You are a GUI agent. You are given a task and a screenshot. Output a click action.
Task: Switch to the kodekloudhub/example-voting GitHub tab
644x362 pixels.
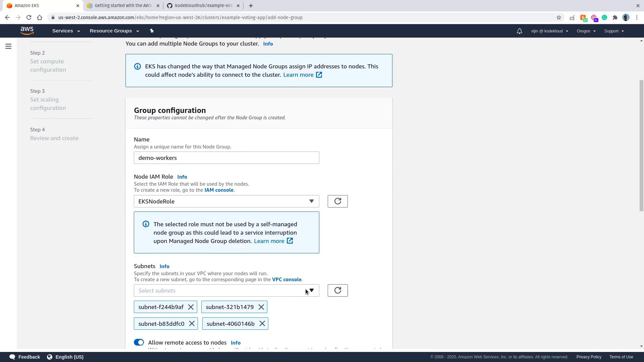pyautogui.click(x=203, y=6)
